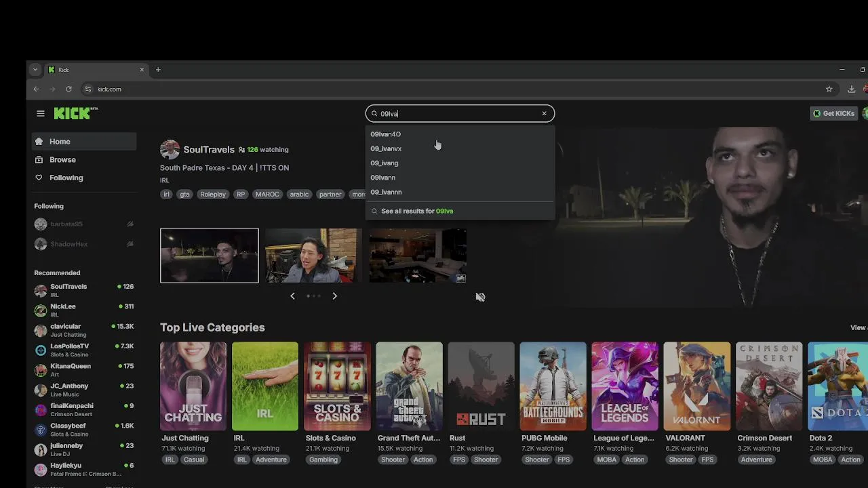Go to next featured stream
Screen dimensions: 868x488
pyautogui.click(x=334, y=296)
